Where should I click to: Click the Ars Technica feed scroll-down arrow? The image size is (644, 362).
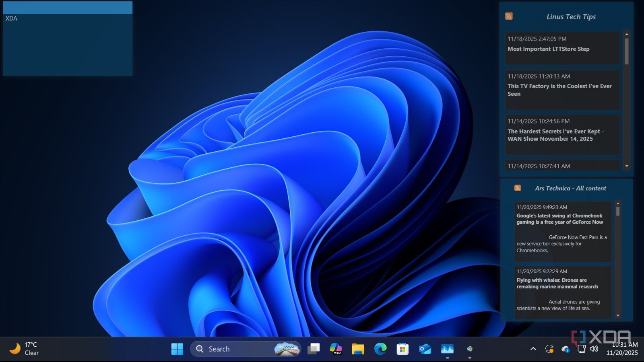pos(618,315)
